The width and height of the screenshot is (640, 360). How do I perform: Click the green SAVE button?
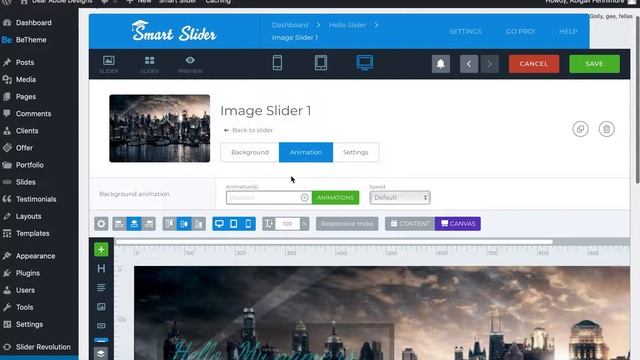[594, 64]
